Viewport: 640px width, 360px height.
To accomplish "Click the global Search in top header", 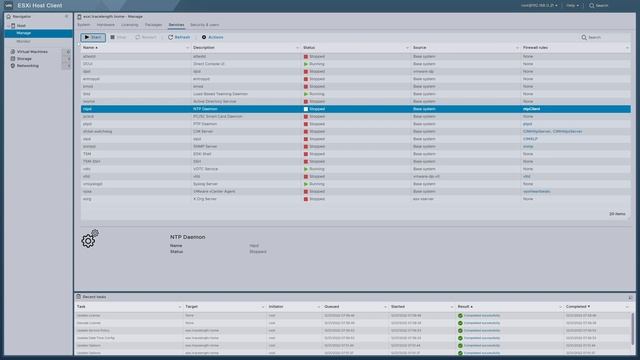I will click(x=599, y=6).
